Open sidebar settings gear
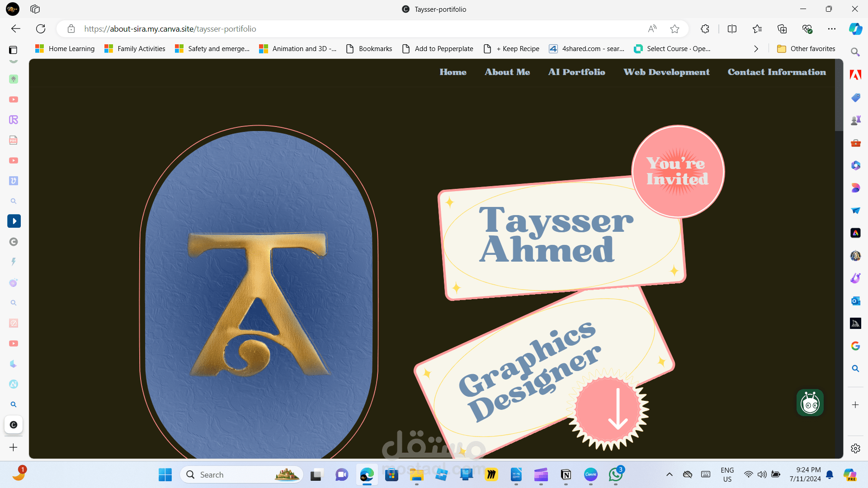Screen dimensions: 868x488 pyautogui.click(x=855, y=448)
